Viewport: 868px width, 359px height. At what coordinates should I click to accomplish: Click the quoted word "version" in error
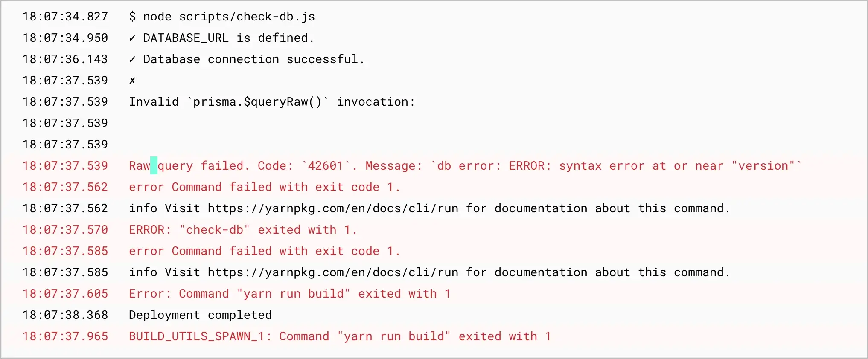pyautogui.click(x=763, y=166)
